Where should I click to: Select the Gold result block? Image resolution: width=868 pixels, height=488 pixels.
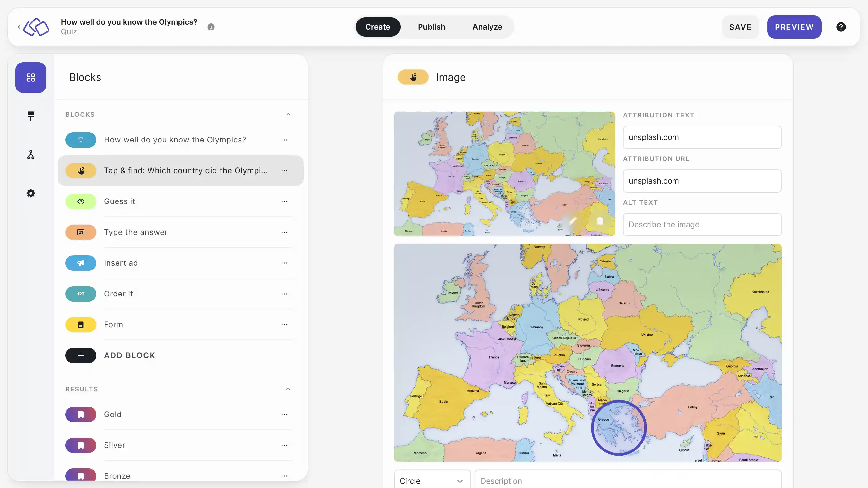[113, 414]
